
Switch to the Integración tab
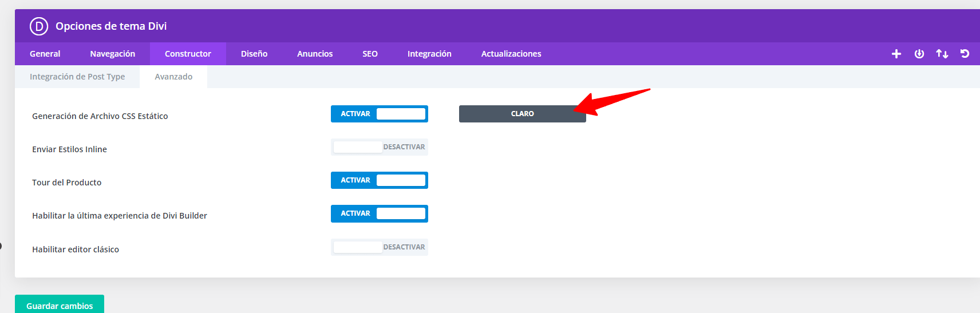point(429,54)
